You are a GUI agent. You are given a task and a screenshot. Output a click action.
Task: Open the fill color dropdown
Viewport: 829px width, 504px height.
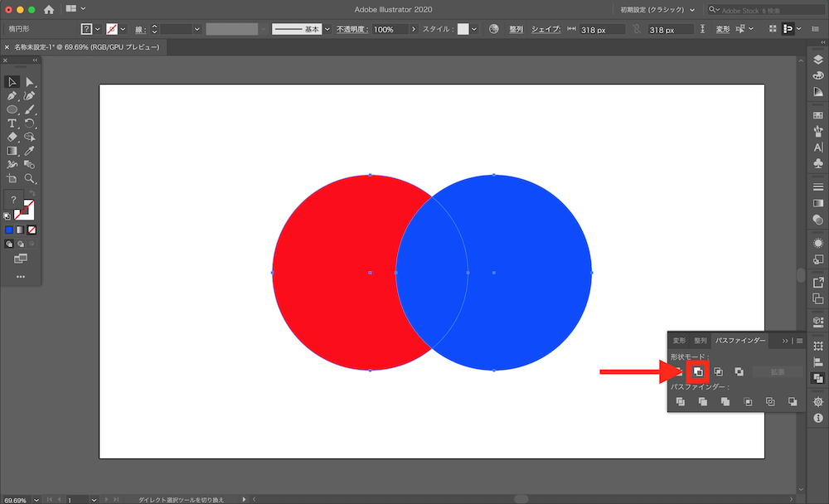pyautogui.click(x=97, y=29)
